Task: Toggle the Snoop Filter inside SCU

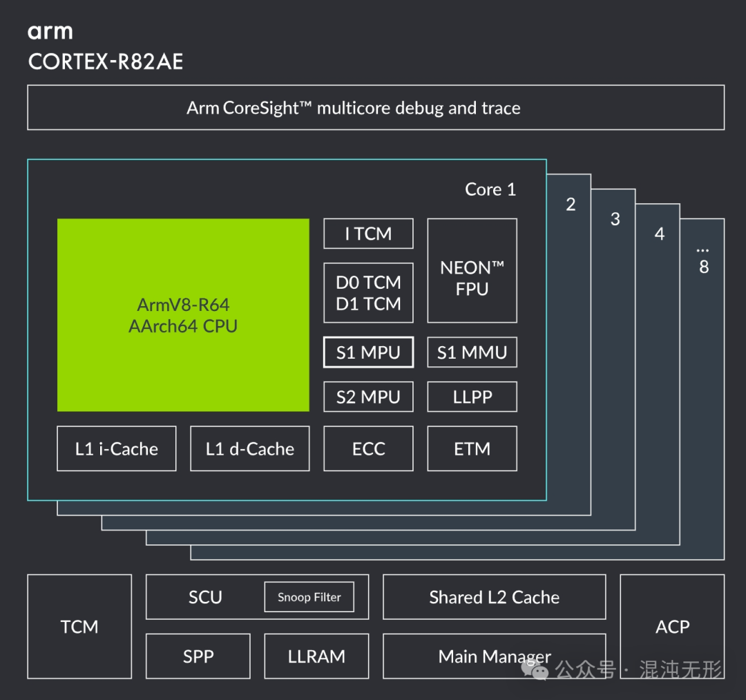Action: coord(309,597)
